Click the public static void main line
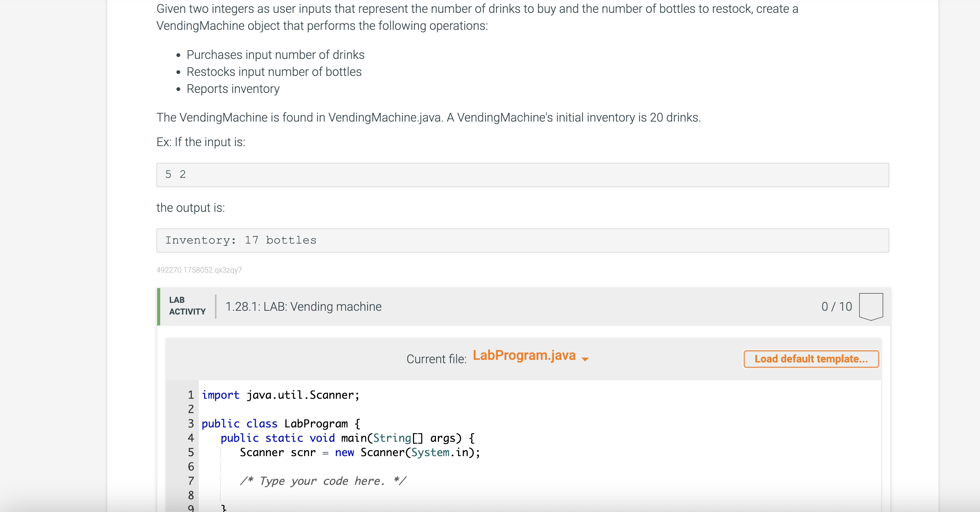Screen dimensions: 980x512 pos(347,438)
